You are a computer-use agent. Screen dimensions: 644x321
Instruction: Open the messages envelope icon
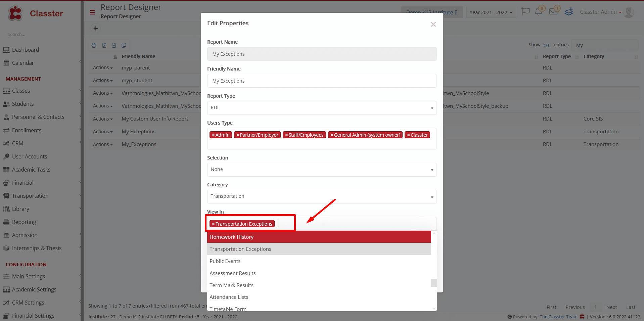pos(553,11)
